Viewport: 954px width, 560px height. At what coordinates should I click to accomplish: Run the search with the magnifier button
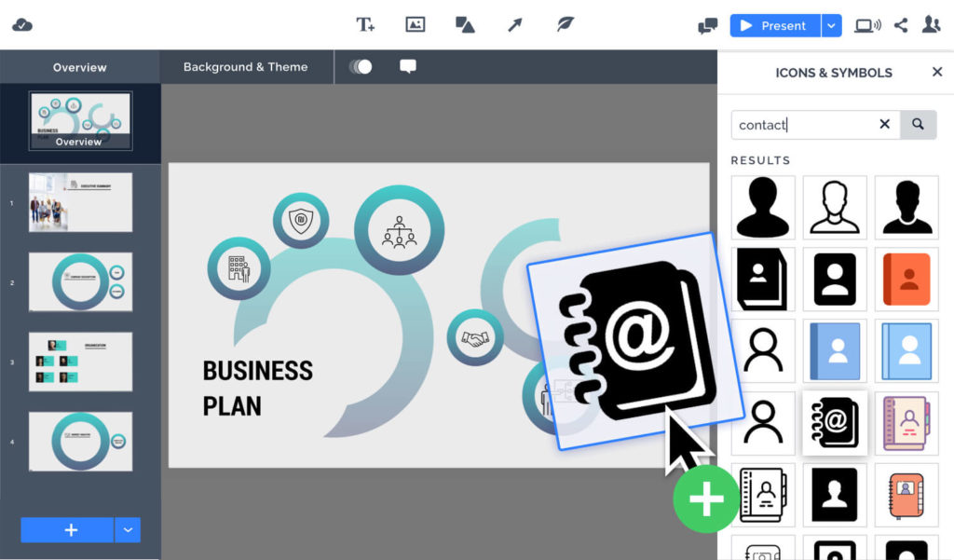[x=919, y=124]
